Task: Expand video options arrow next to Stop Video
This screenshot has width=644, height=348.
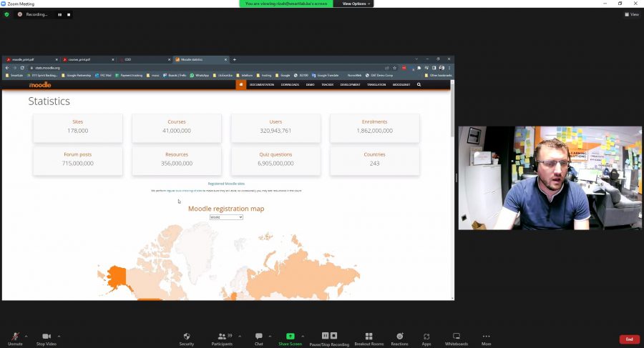Action: pyautogui.click(x=59, y=336)
